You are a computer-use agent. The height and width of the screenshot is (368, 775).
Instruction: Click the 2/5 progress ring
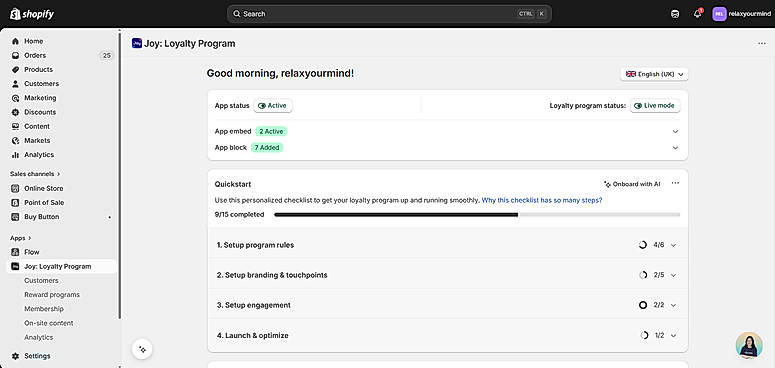[x=643, y=275]
